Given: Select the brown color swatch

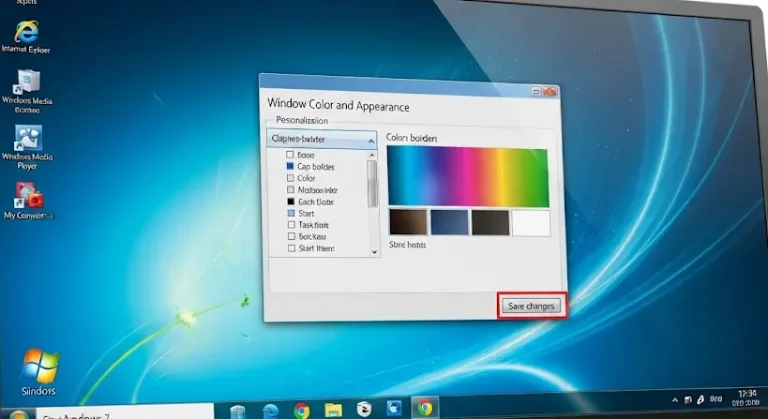Looking at the screenshot, I should (408, 222).
